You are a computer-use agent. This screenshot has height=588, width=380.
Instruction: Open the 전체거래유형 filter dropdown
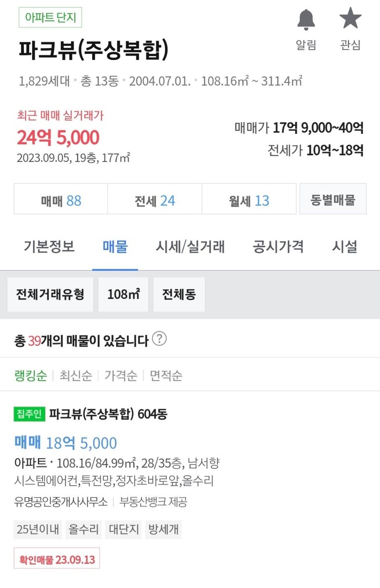[x=50, y=294]
